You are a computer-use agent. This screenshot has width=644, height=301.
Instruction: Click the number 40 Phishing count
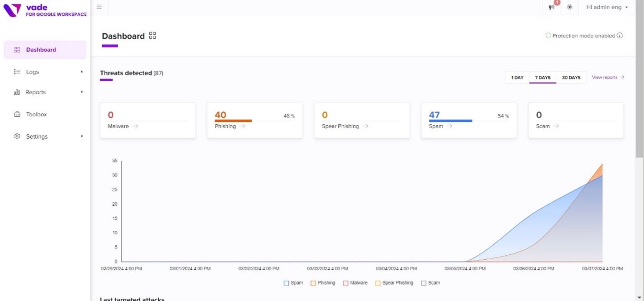pyautogui.click(x=221, y=115)
